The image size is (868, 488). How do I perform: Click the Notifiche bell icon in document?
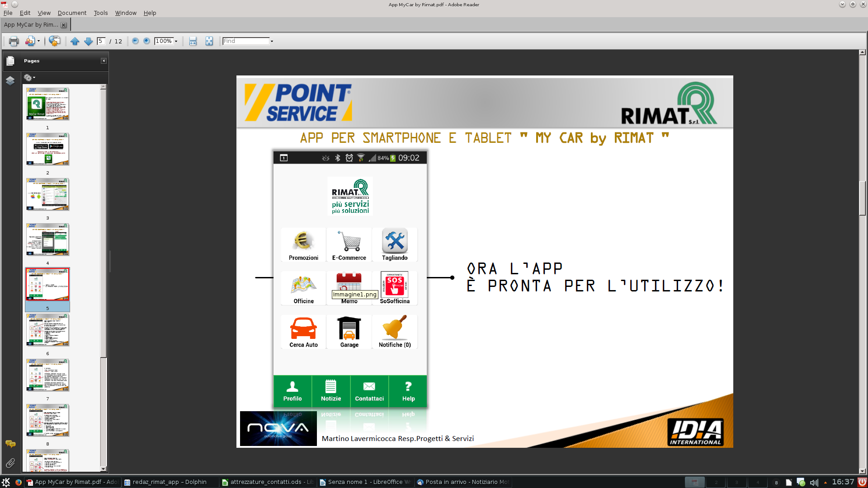[x=395, y=332]
